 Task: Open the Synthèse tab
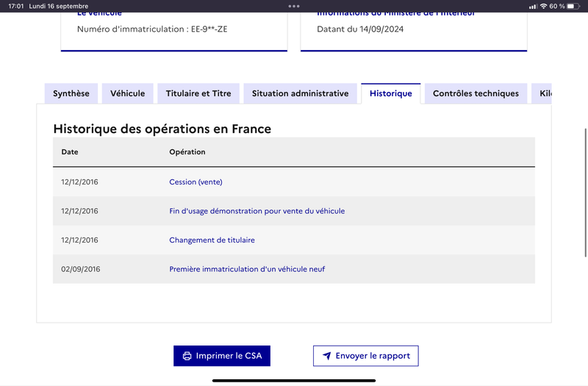tap(71, 93)
